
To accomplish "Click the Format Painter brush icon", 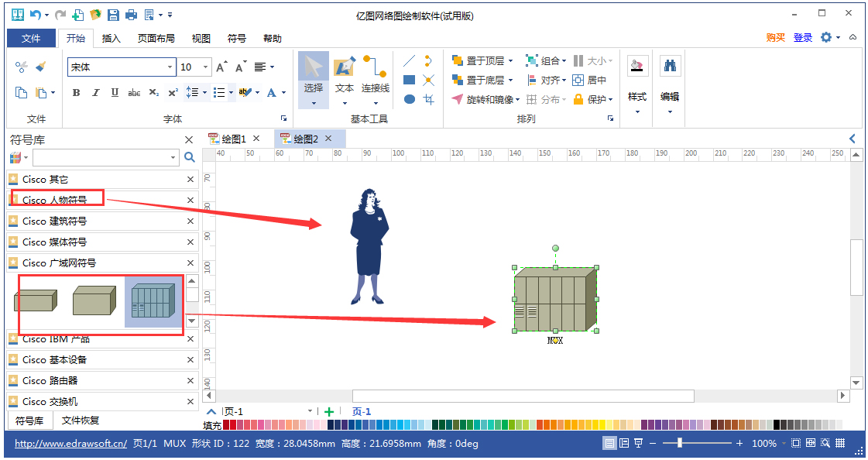I will pyautogui.click(x=40, y=67).
